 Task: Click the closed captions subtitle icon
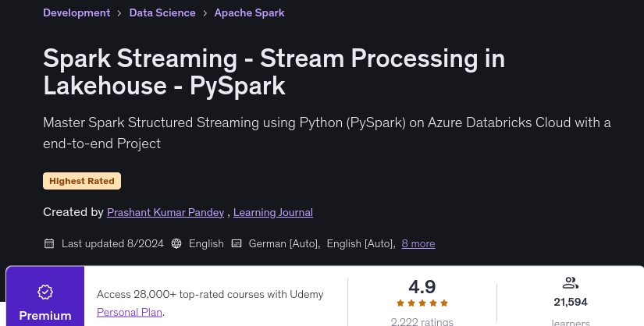237,243
